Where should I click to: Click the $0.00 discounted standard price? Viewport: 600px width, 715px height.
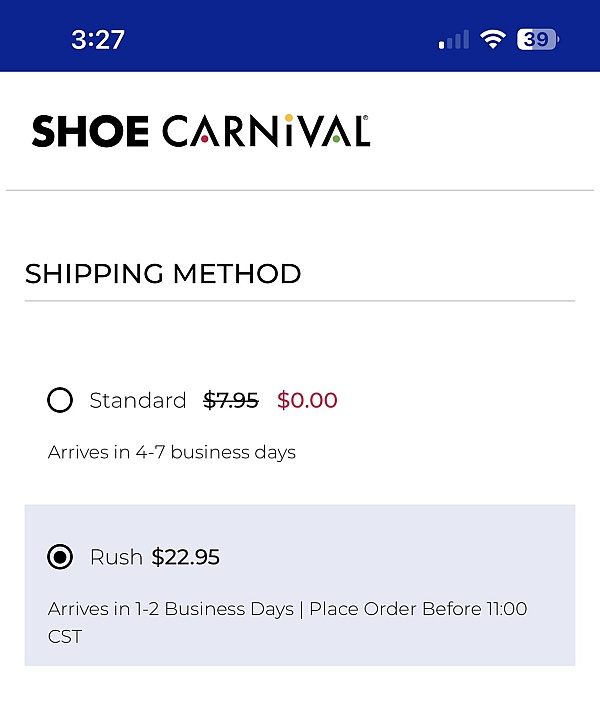pos(307,400)
